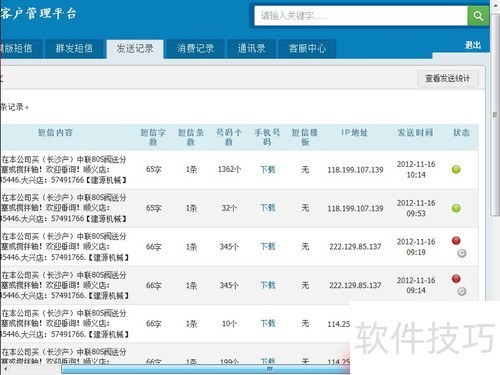Download phone numbers for 09:14 record
Screen dimensions: 500x375
[268, 285]
